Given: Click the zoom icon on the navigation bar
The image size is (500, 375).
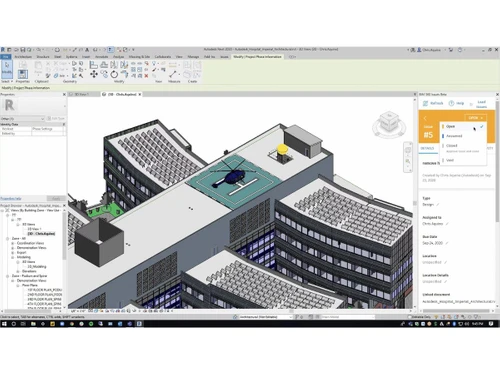Looking at the screenshot, I should click(408, 161).
